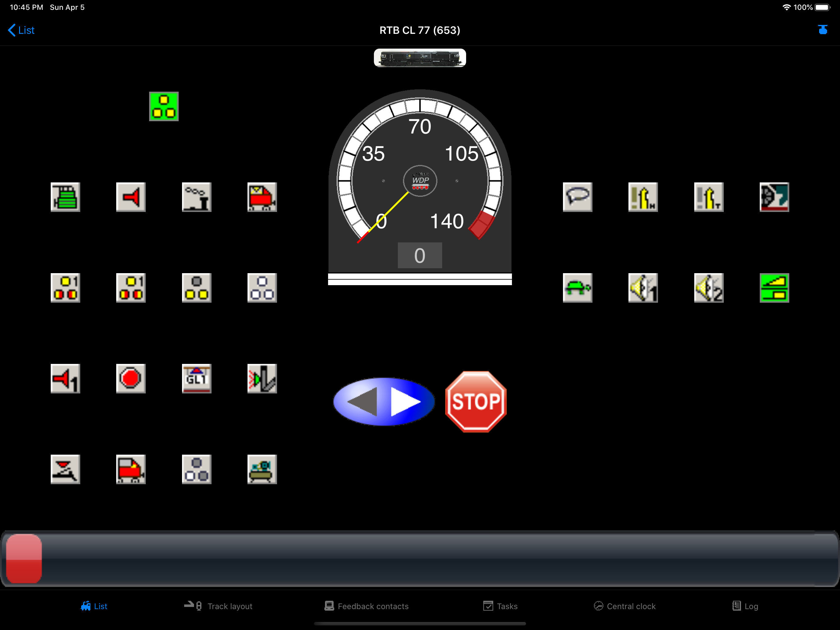Activate the green coil function icon

click(x=65, y=197)
